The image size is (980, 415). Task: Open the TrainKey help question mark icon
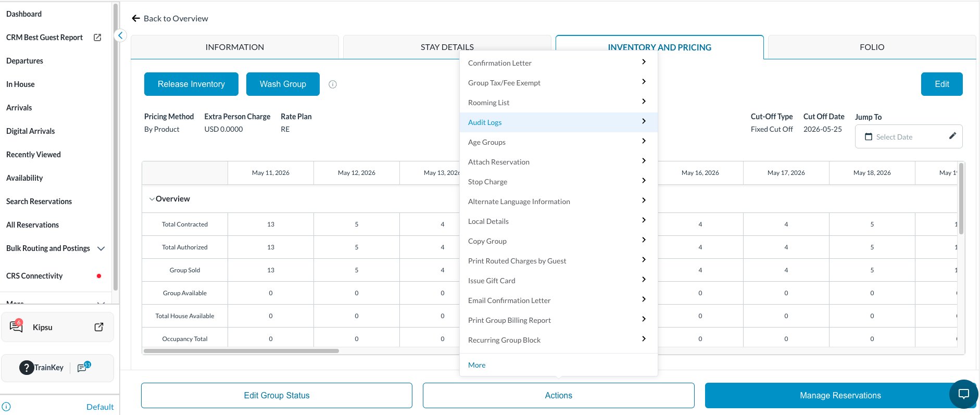[26, 368]
